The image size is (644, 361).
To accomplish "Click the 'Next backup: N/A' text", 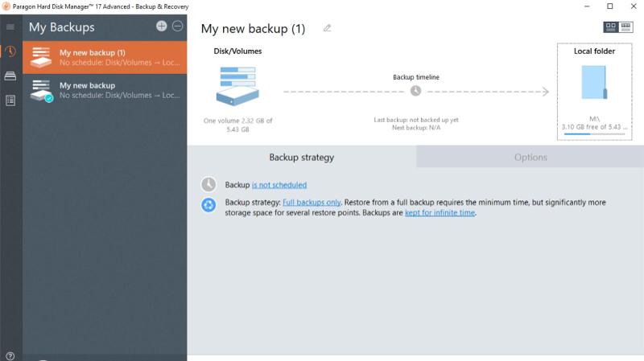I will [x=416, y=128].
